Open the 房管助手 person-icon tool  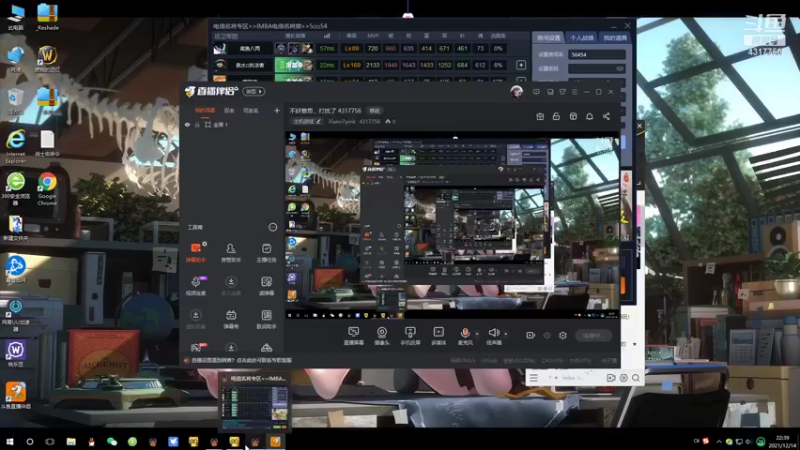click(231, 252)
